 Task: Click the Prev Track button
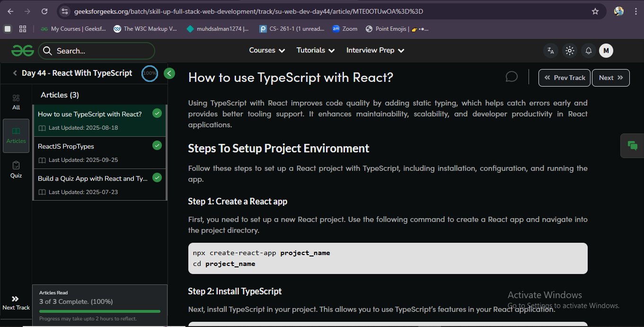(565, 78)
